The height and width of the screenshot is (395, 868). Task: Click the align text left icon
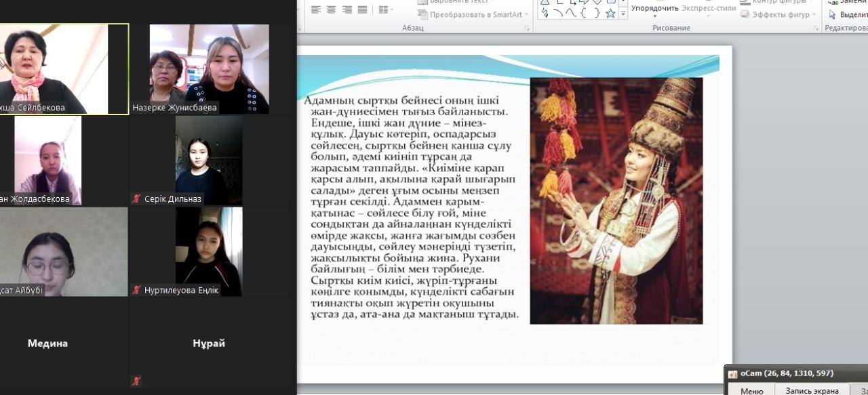click(x=315, y=9)
